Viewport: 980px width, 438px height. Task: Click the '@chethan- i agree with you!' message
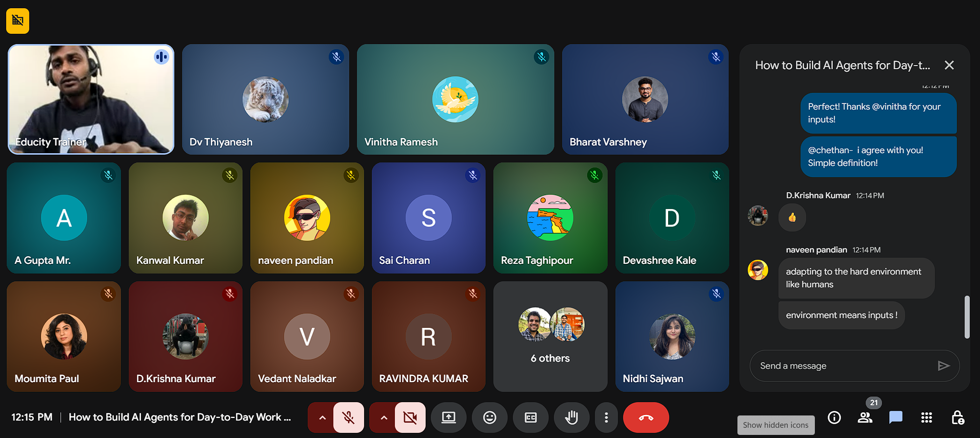(x=878, y=157)
